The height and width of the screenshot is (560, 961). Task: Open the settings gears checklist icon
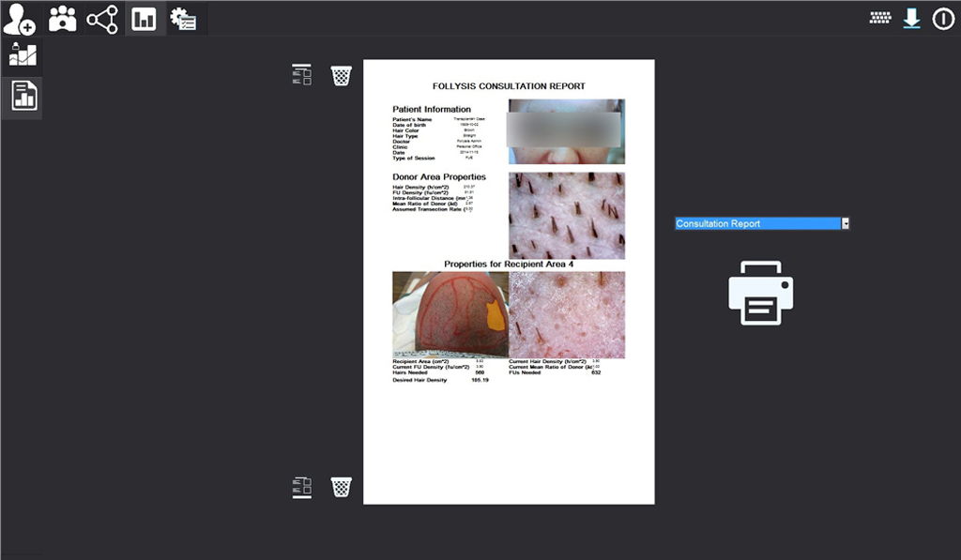point(183,19)
